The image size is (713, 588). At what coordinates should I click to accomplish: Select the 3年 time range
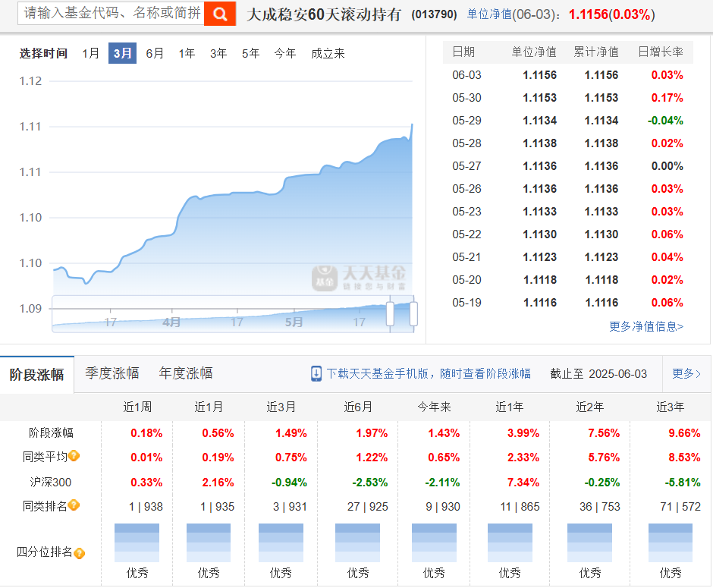coord(218,53)
